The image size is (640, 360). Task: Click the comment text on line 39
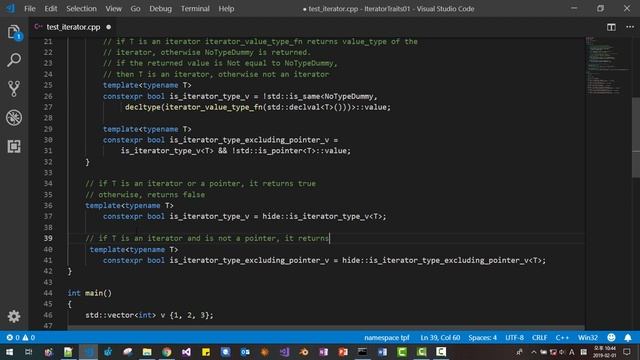coord(207,238)
